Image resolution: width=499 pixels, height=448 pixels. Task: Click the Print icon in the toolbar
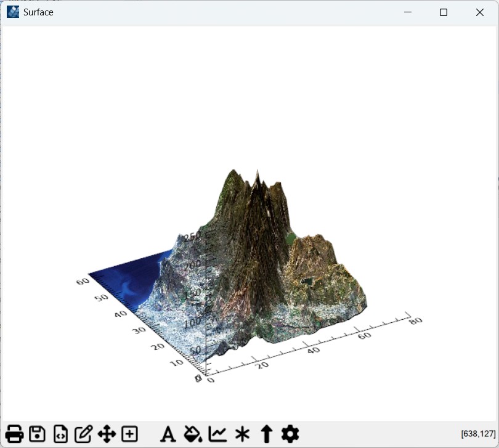[x=14, y=434]
